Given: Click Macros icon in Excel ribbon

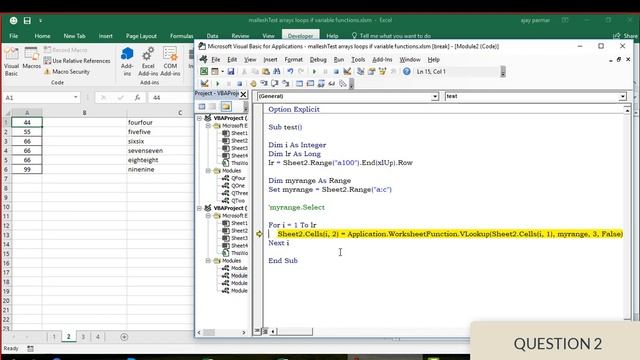Looking at the screenshot, I should [31, 58].
